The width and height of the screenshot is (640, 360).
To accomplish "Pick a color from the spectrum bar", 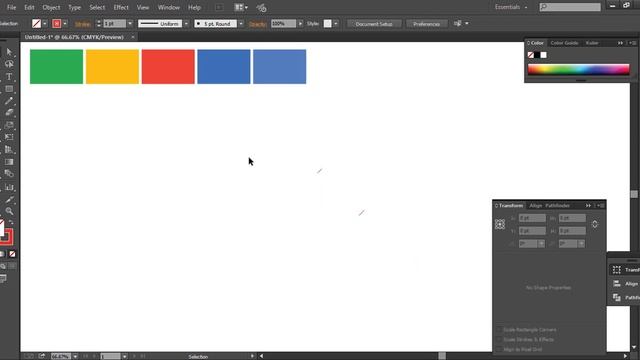I will click(578, 69).
